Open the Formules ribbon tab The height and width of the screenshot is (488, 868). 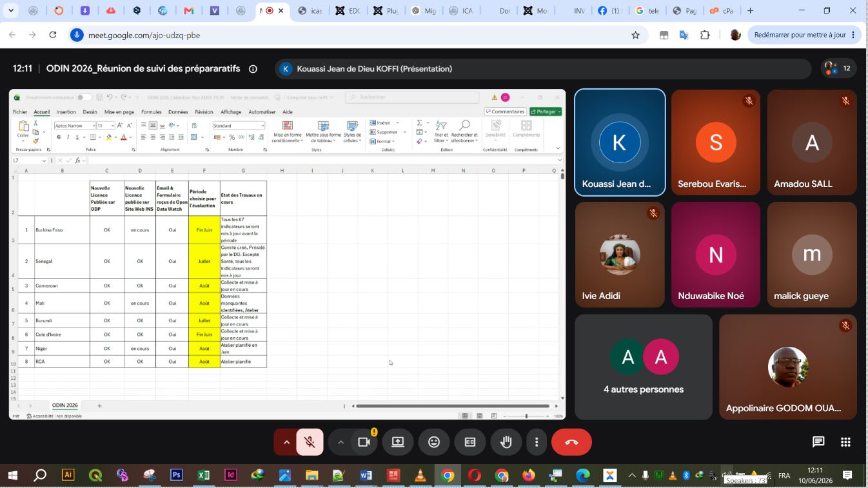click(x=152, y=112)
